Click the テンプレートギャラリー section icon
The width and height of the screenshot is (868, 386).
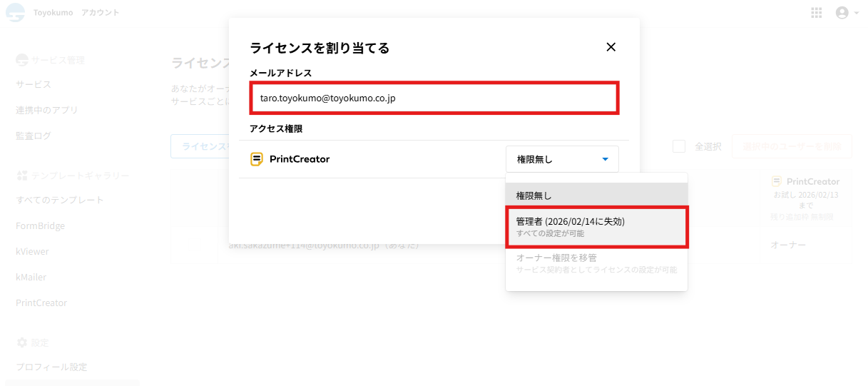(22, 175)
